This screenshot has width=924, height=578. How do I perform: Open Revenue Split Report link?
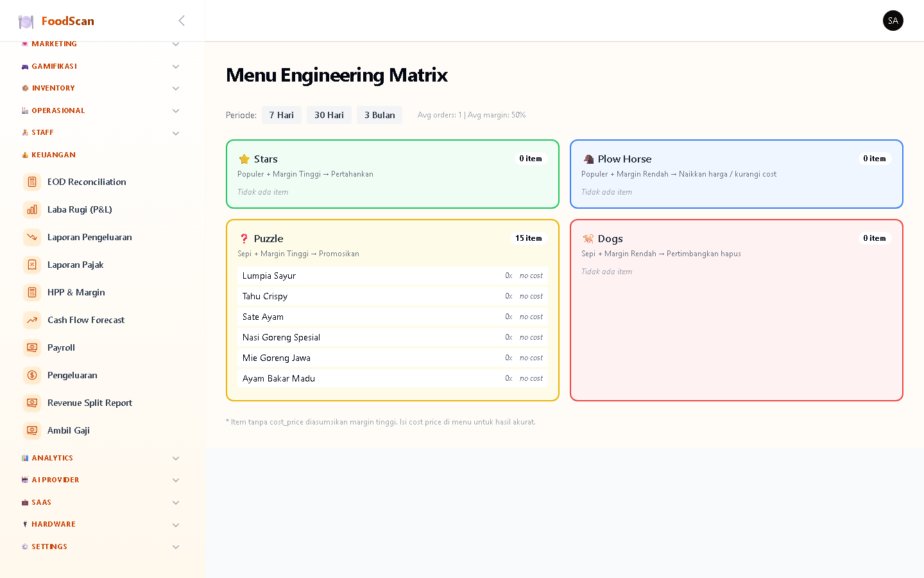pyautogui.click(x=90, y=403)
